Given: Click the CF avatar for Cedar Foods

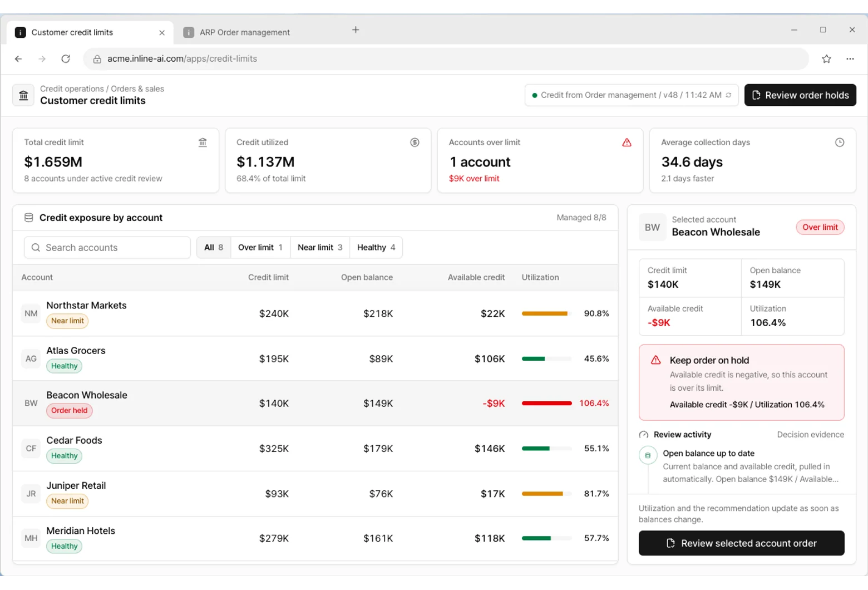Looking at the screenshot, I should [x=31, y=448].
